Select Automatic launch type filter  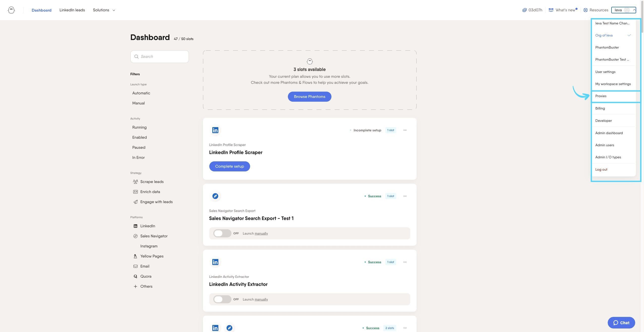[x=141, y=93]
